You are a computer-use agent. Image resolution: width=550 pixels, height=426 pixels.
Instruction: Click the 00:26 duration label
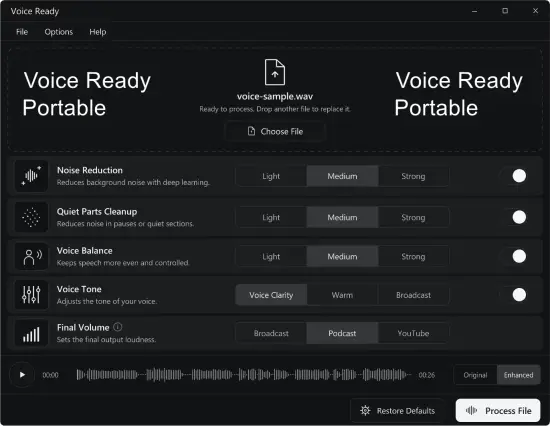coord(427,375)
